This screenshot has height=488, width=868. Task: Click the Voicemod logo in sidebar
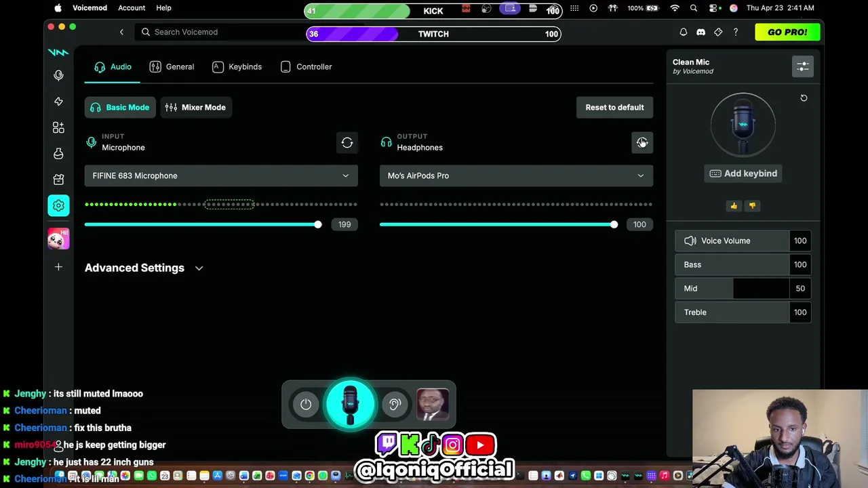tap(58, 52)
